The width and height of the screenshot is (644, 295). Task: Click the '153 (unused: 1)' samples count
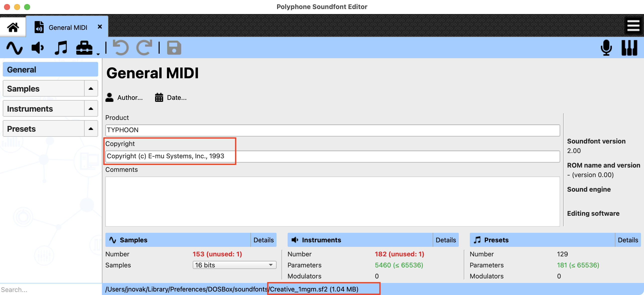point(217,254)
